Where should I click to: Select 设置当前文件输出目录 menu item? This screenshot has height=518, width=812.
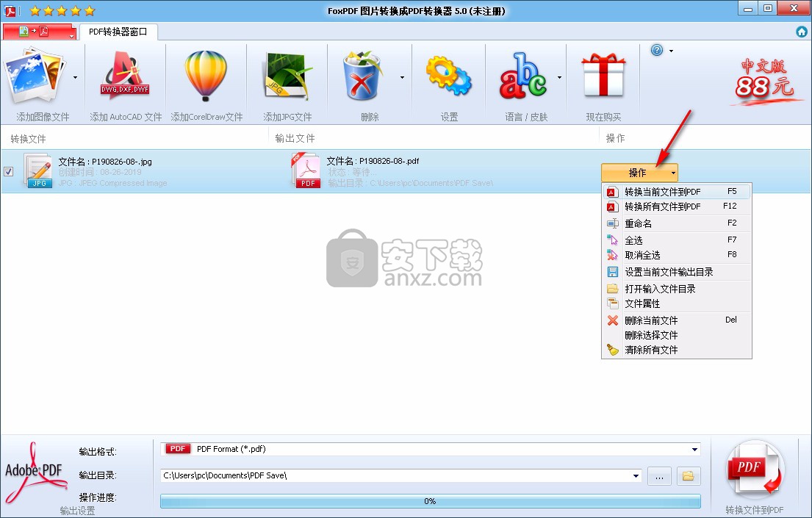(677, 272)
